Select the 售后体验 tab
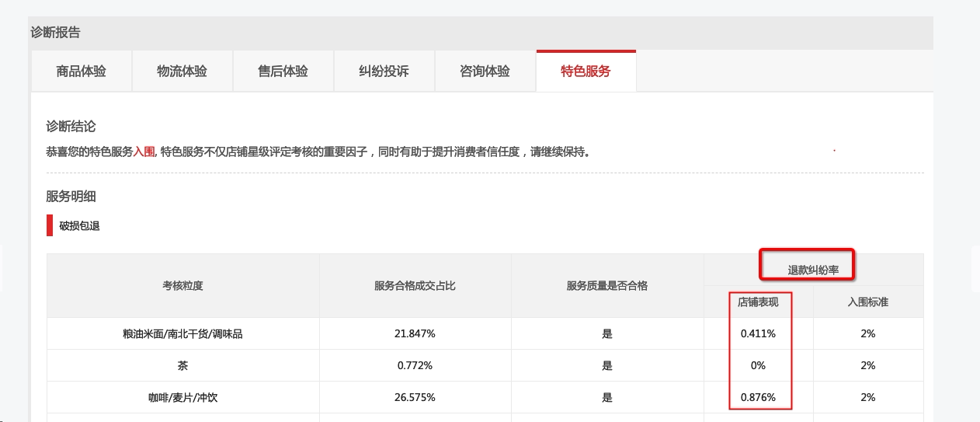 (x=283, y=71)
